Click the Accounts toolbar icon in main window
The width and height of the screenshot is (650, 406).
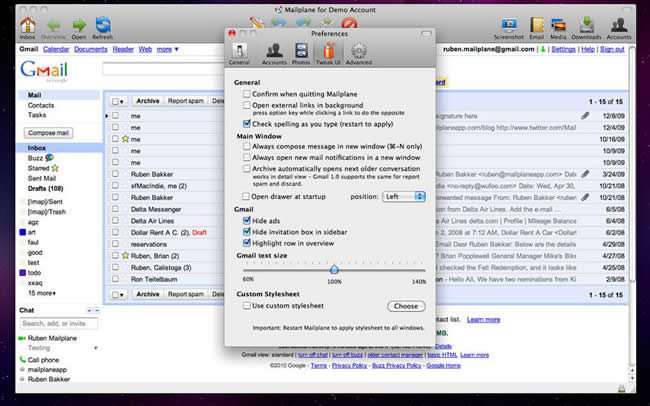tap(618, 25)
